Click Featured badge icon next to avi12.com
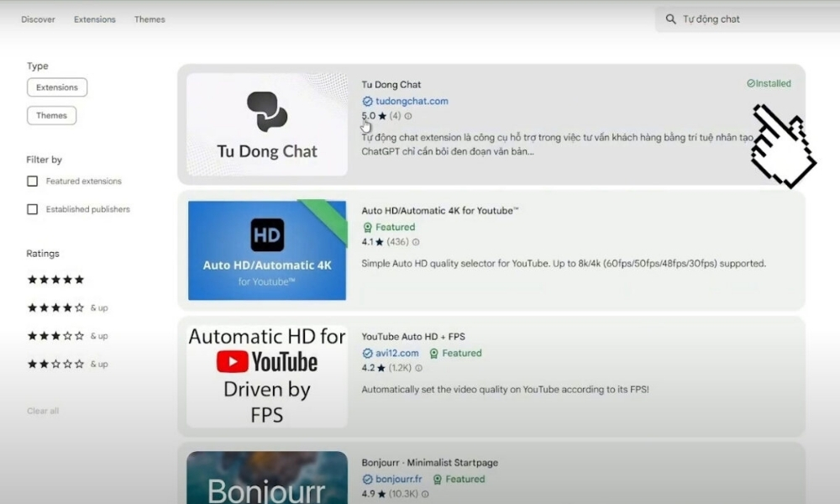This screenshot has width=840, height=504. (434, 354)
